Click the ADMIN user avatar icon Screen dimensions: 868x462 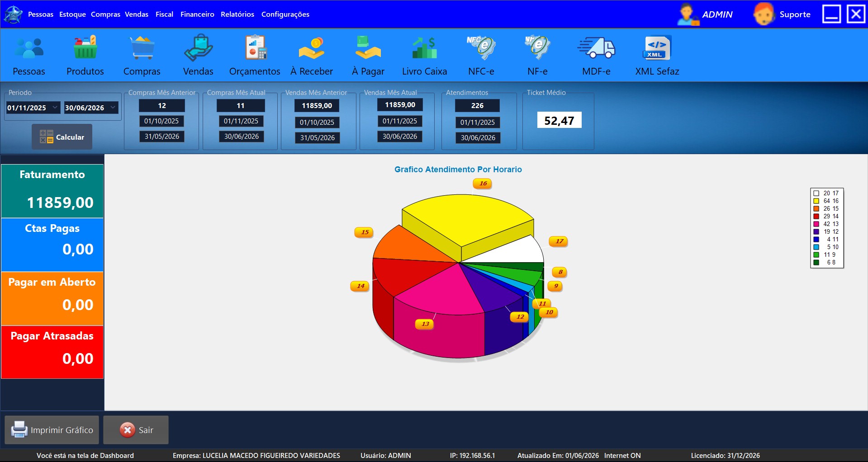click(688, 14)
